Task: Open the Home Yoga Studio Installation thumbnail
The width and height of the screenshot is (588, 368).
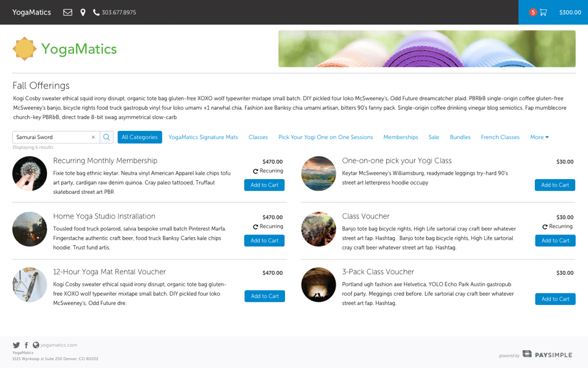Action: [30, 229]
